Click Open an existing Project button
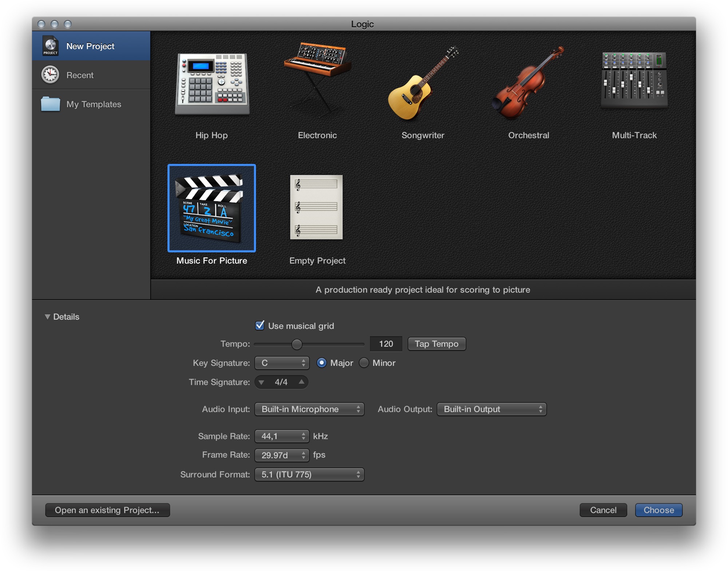The width and height of the screenshot is (728, 571). coord(107,510)
